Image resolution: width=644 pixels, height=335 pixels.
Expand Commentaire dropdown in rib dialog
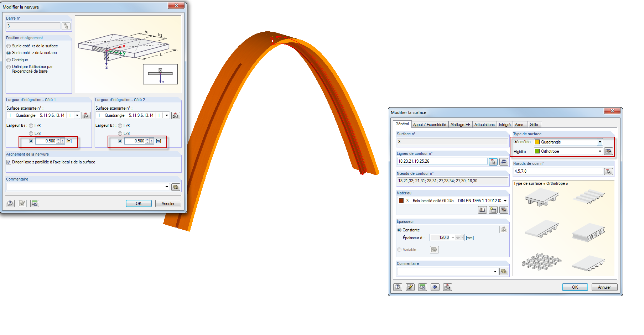167,187
